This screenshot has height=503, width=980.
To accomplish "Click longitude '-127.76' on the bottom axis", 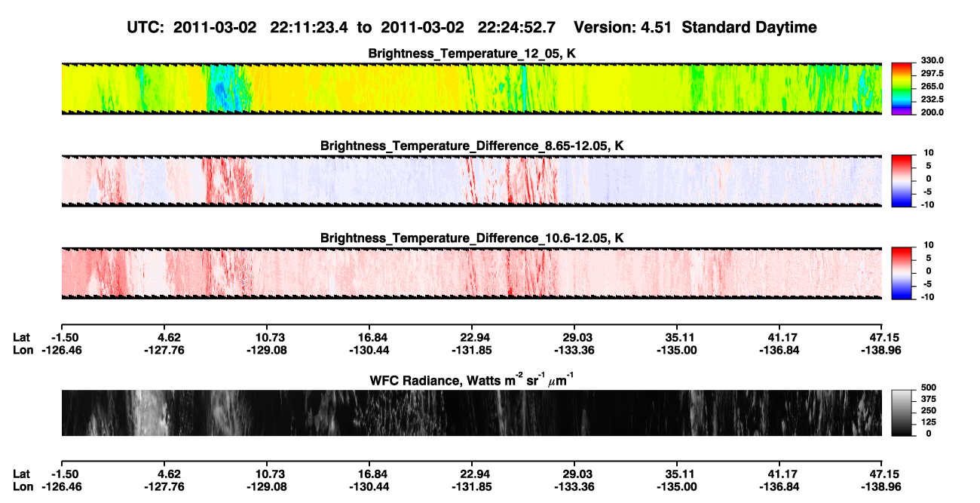I will pos(164,486).
